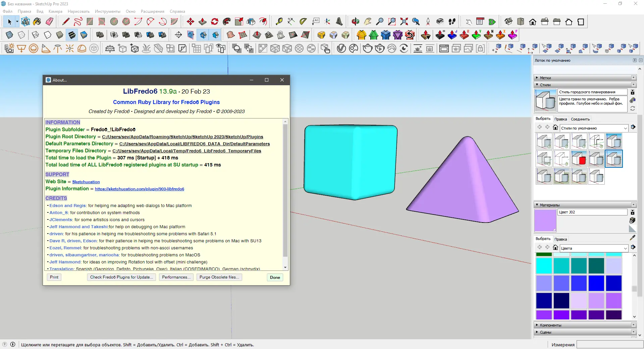Select the Push/Pull tool

(203, 22)
